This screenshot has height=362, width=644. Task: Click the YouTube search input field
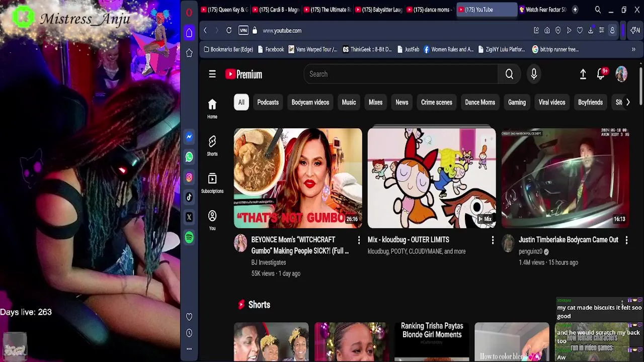pyautogui.click(x=400, y=74)
